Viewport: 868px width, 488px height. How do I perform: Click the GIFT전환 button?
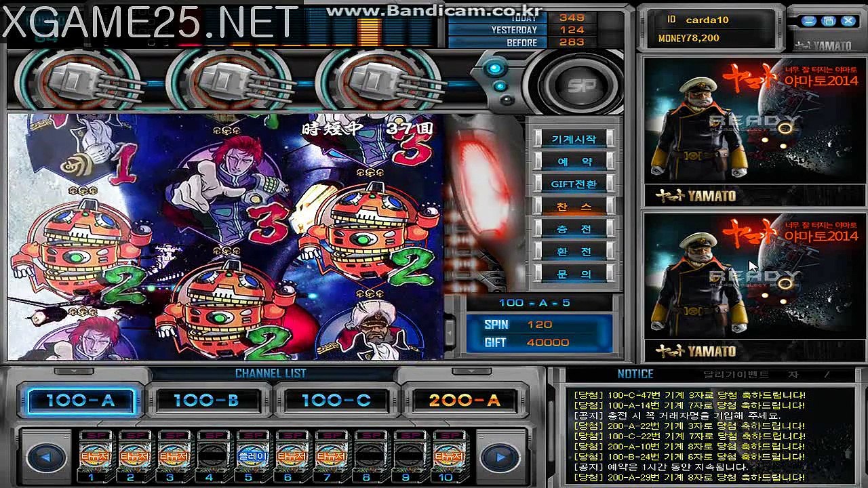pos(574,184)
